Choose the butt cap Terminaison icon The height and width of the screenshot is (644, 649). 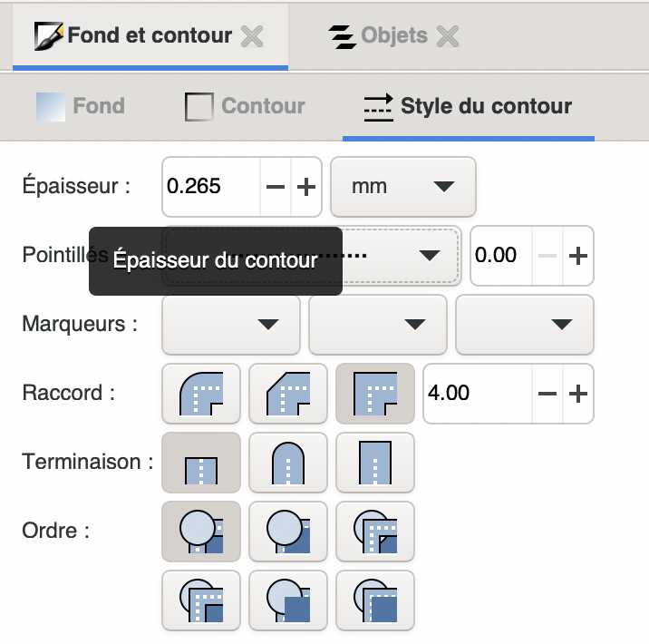click(x=201, y=463)
